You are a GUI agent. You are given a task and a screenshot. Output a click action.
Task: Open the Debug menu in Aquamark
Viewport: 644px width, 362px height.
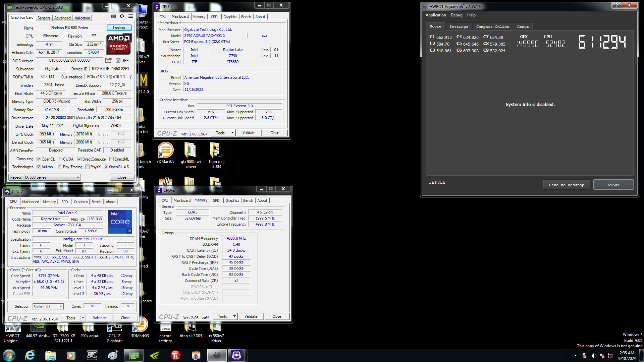click(x=457, y=15)
